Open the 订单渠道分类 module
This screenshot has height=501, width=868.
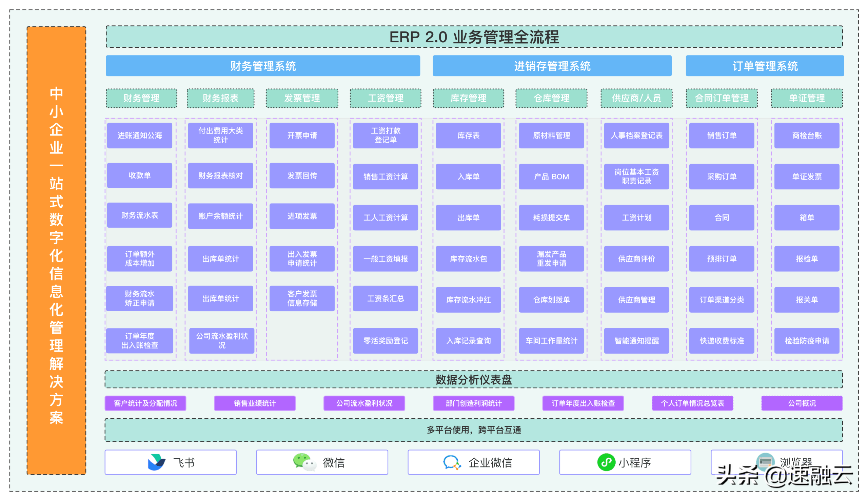pos(722,300)
